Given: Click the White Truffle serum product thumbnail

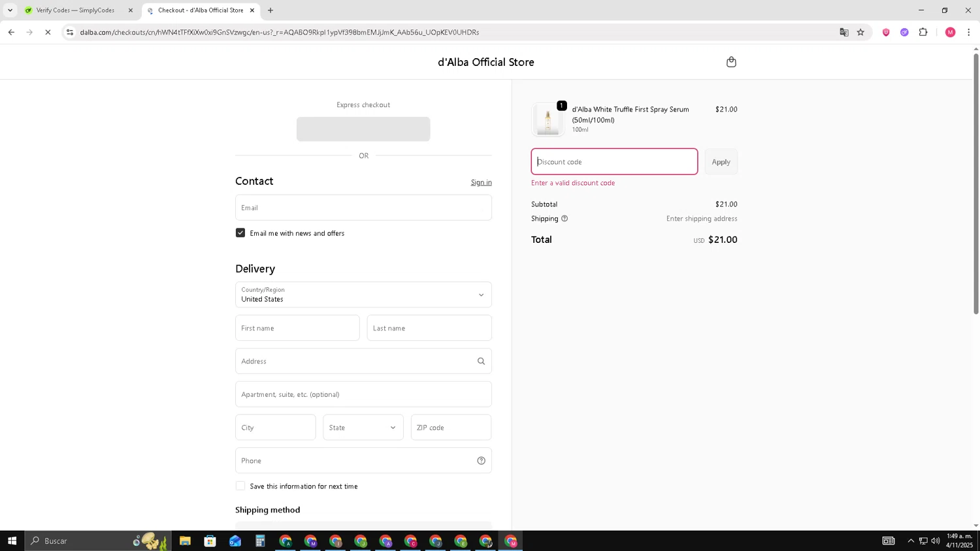Looking at the screenshot, I should (547, 119).
